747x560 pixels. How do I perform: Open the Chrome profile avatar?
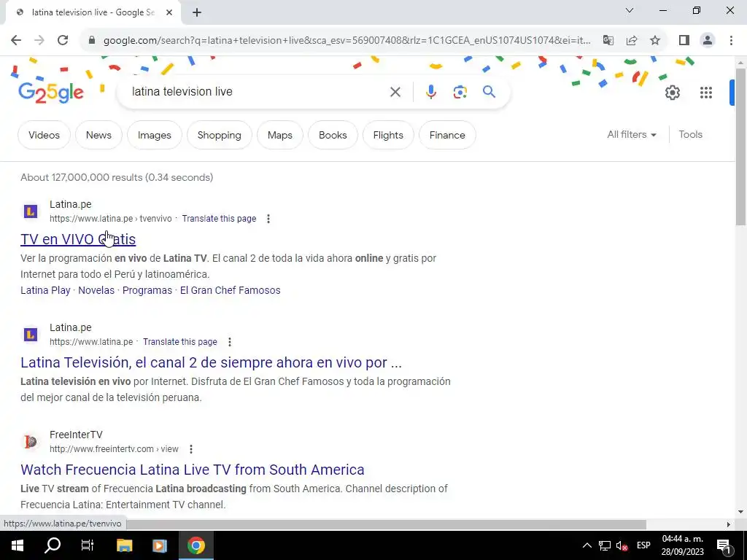708,40
